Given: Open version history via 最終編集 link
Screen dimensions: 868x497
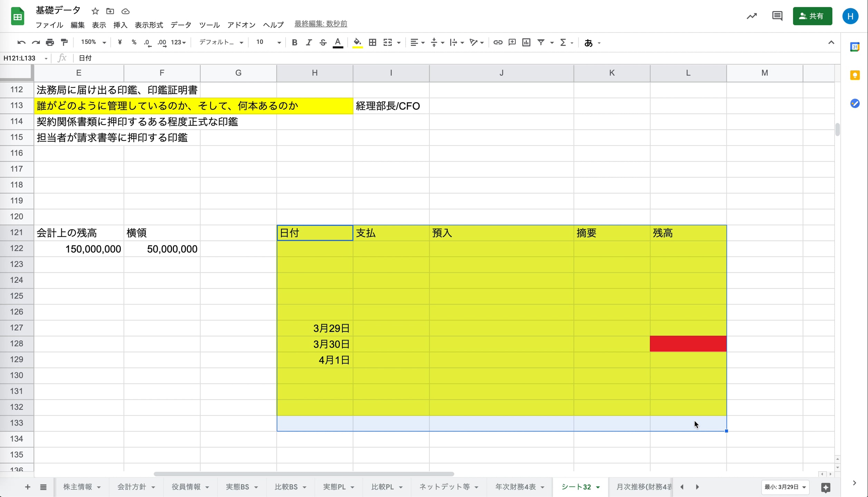Looking at the screenshot, I should tap(320, 24).
